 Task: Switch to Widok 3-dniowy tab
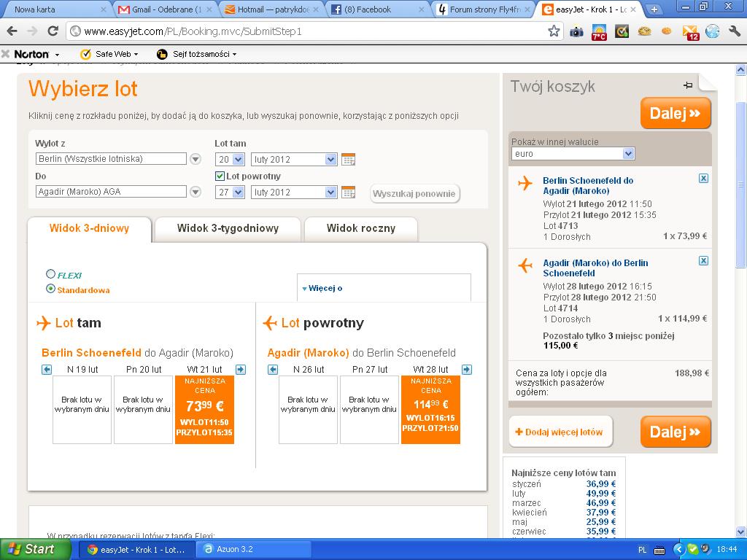pos(89,228)
